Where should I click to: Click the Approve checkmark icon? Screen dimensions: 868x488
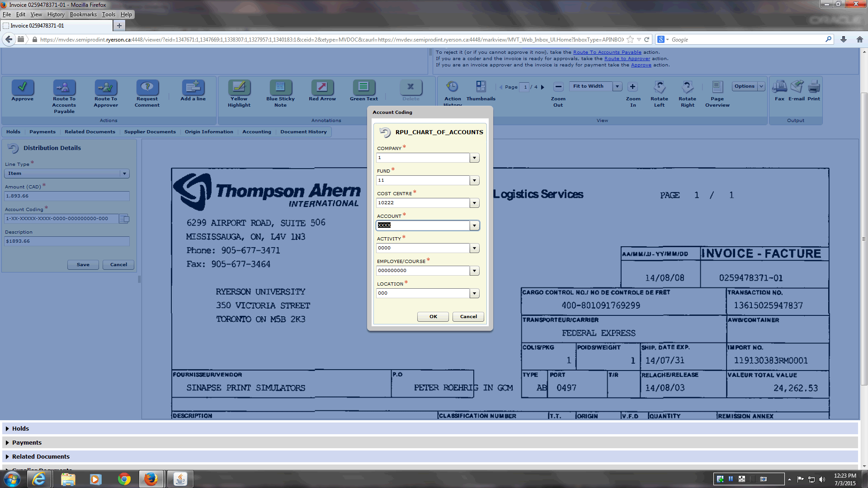pos(22,87)
